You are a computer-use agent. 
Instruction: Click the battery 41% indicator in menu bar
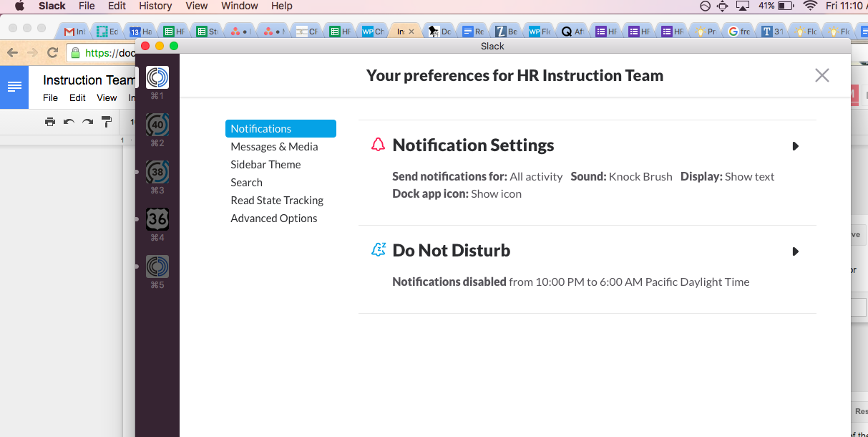tap(776, 6)
